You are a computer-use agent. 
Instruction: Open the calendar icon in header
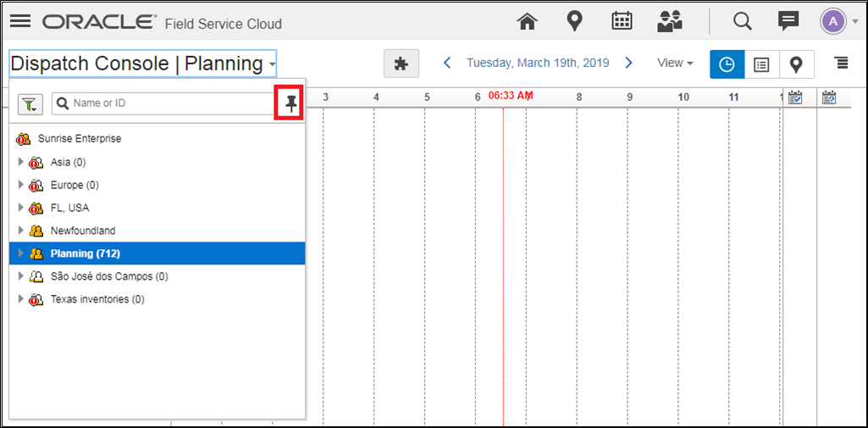point(622,22)
